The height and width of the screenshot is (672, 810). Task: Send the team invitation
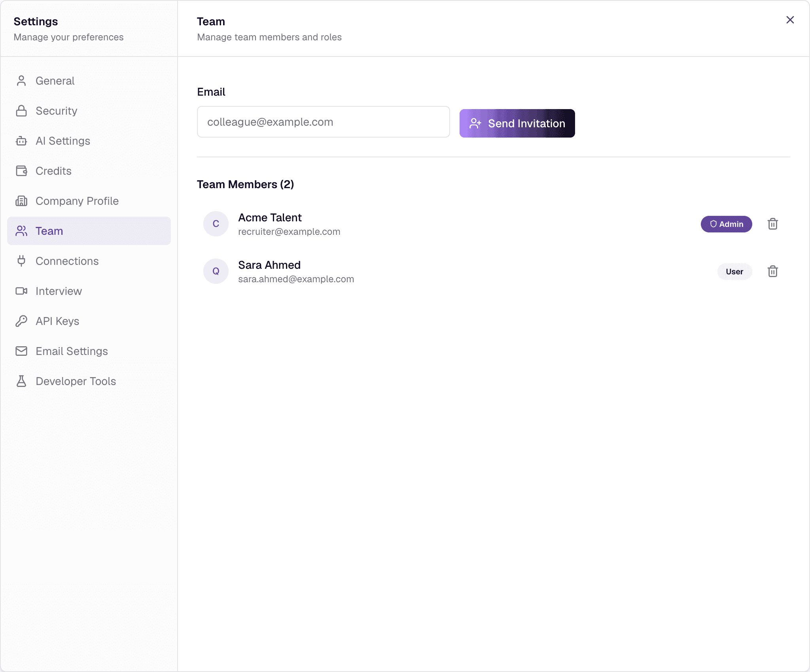[517, 123]
